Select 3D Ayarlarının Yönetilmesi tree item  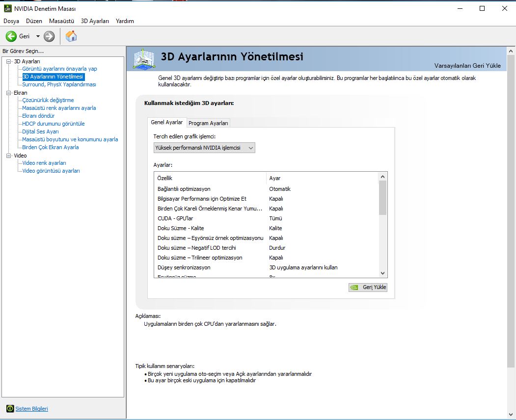click(53, 77)
